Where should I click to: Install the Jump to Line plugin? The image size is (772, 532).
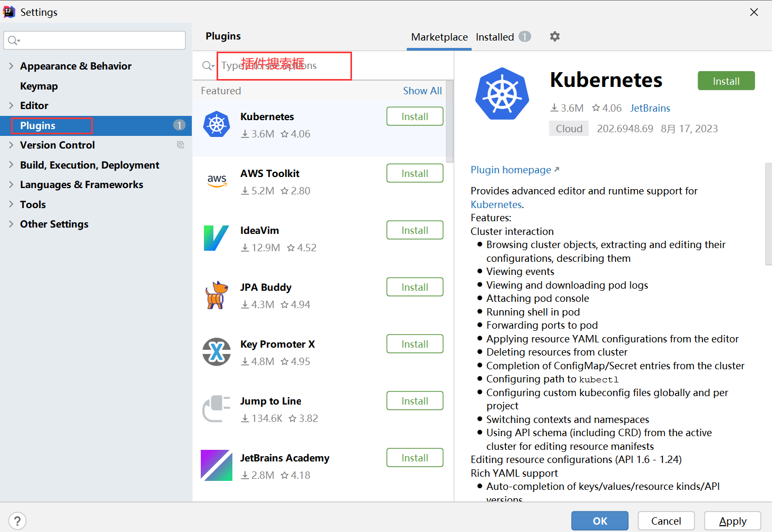(415, 401)
